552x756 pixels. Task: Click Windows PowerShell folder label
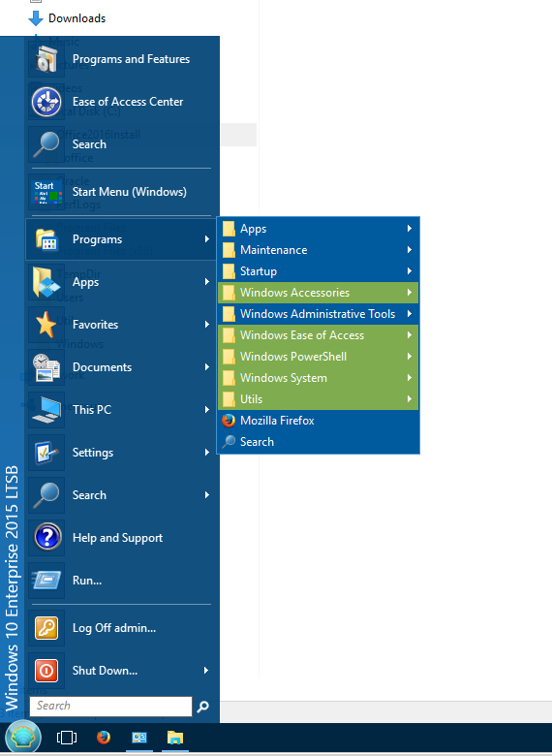(293, 357)
